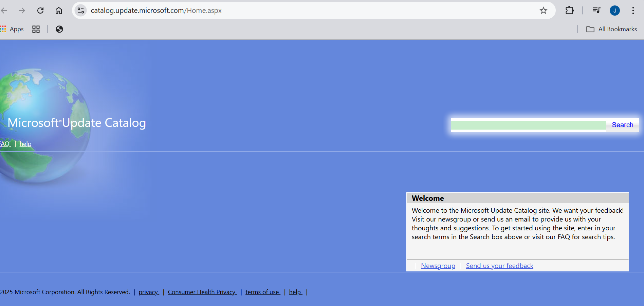
Task: Open the FAQ page
Action: pyautogui.click(x=4, y=144)
